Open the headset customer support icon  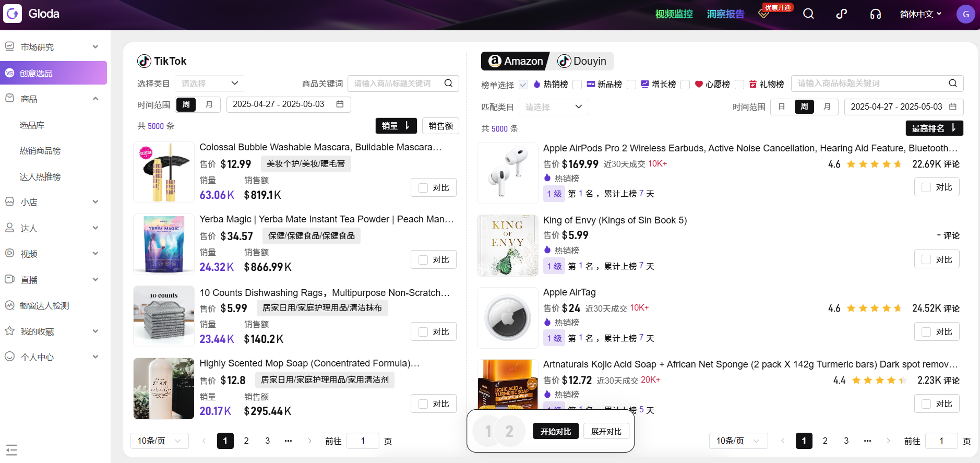pos(876,14)
